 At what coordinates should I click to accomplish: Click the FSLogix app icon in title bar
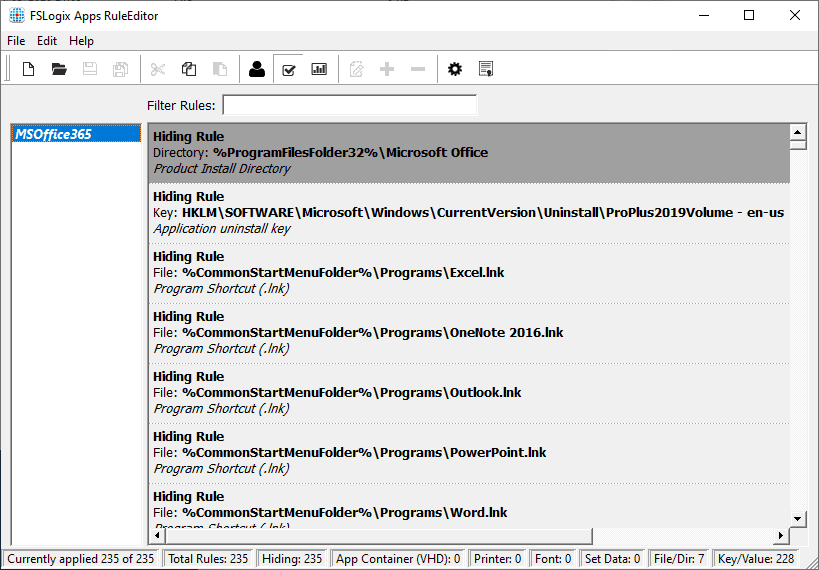17,16
